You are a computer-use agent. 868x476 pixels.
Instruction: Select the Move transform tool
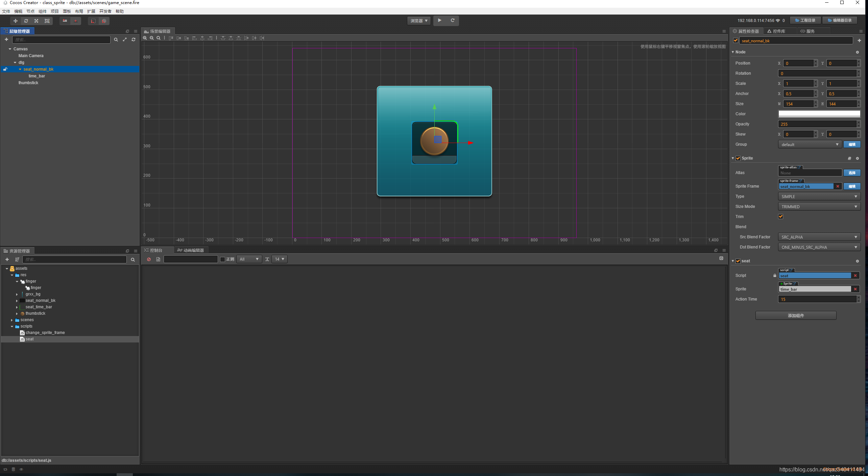[x=15, y=21]
